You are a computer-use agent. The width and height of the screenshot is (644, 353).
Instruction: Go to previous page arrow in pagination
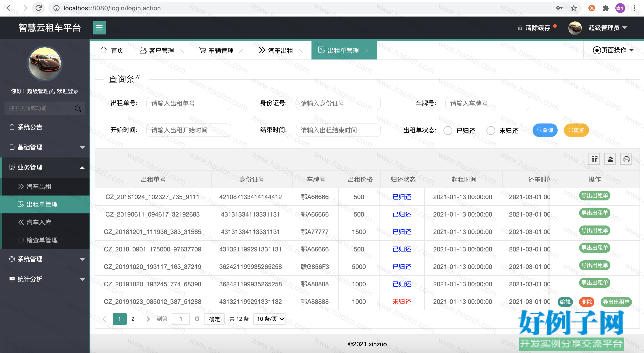tap(104, 319)
